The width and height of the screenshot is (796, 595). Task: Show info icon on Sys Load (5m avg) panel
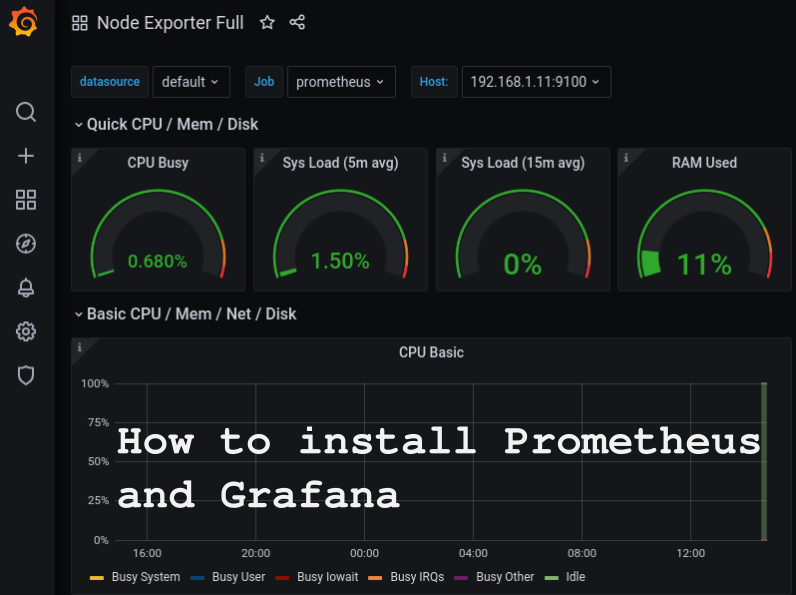coord(262,157)
